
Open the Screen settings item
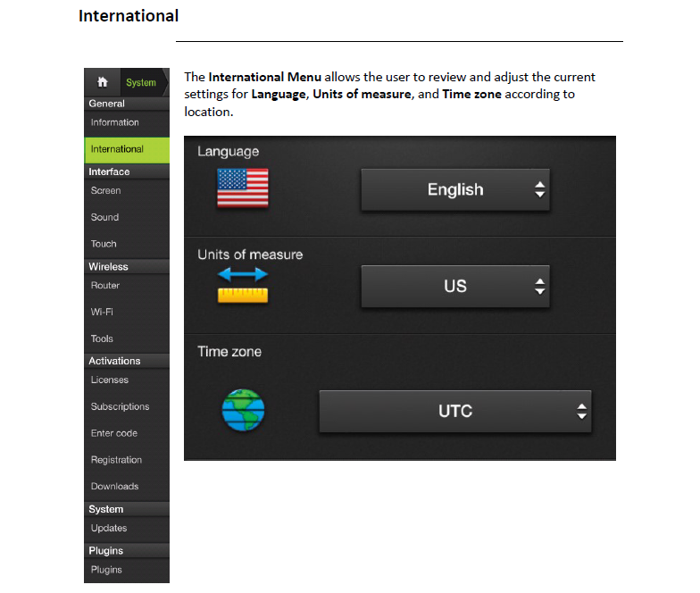[x=127, y=191]
